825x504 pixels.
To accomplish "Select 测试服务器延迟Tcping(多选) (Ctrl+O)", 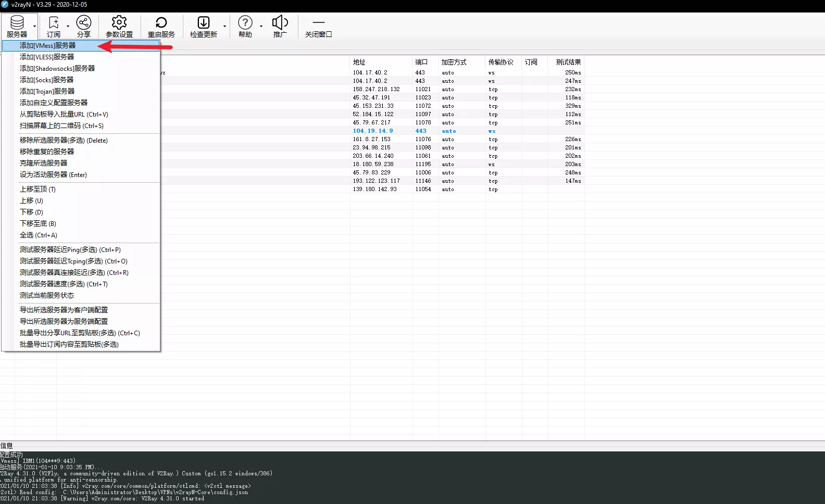I will point(81,261).
